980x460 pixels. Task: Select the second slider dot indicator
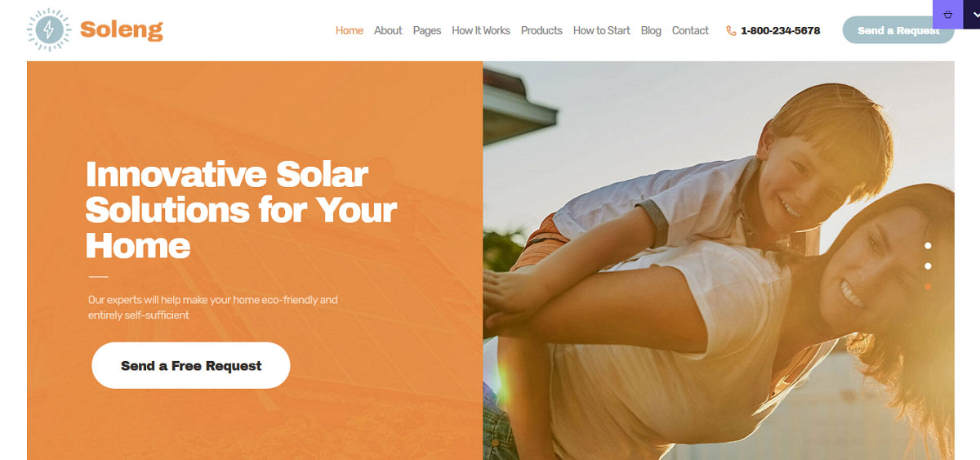[928, 266]
